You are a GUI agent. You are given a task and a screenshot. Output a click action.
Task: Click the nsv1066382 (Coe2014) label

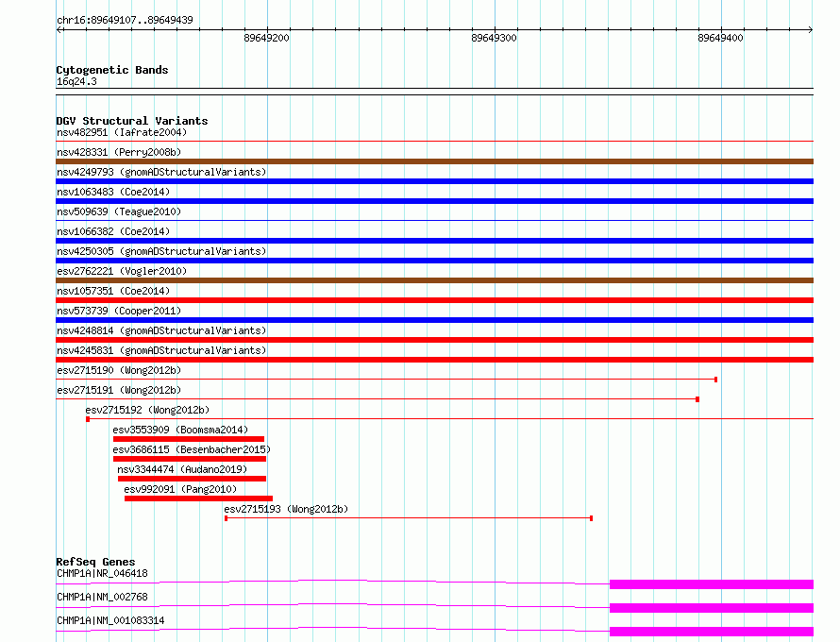pos(113,231)
